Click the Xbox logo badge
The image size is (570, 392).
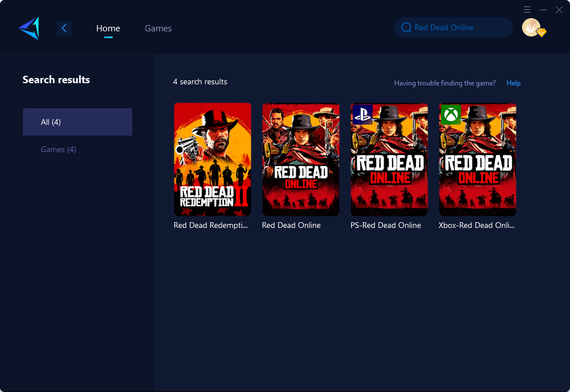[x=451, y=115]
